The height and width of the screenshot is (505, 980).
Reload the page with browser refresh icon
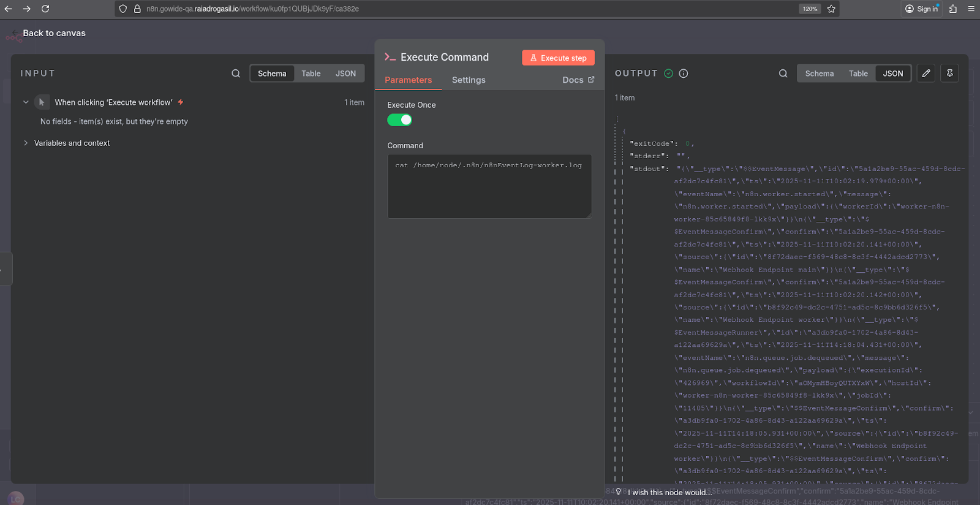[x=45, y=9]
